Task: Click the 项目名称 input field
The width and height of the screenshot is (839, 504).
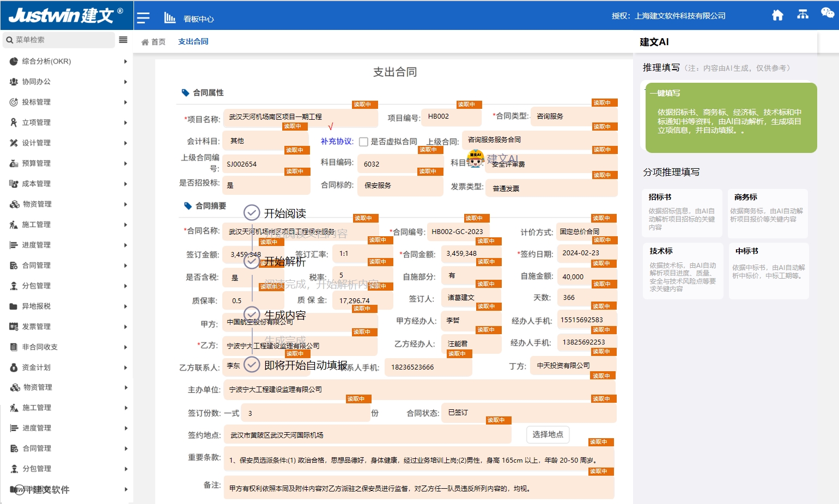Action: tap(300, 118)
